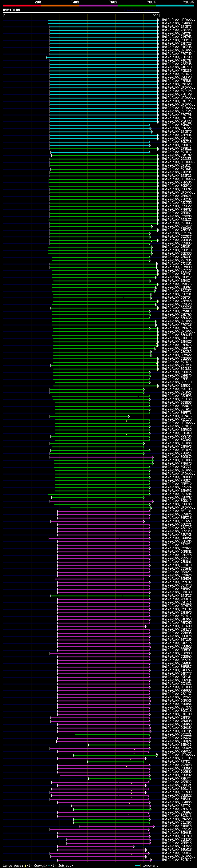Open hit UniRef100_B9IMT3
This screenshot has height=868, width=197.
[177, 26]
